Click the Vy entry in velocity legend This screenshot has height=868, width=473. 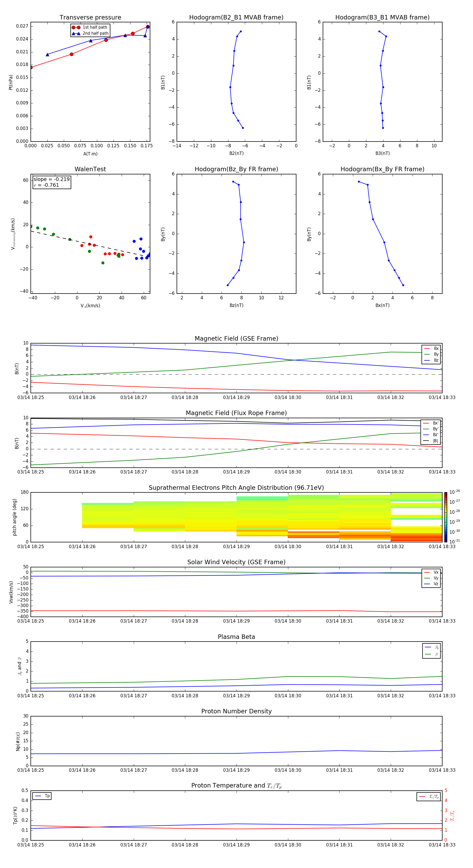pyautogui.click(x=431, y=578)
